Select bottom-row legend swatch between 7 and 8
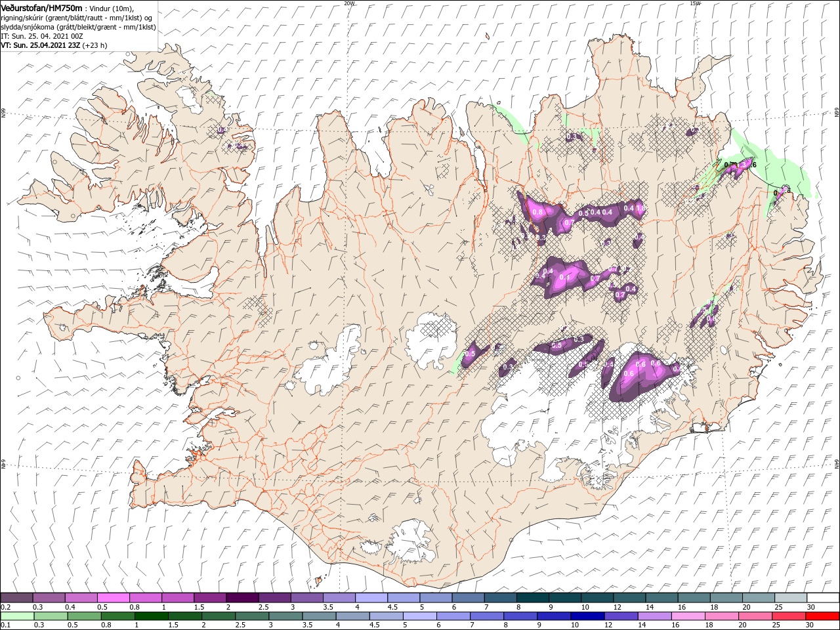This screenshot has width=840, height=630. point(487,616)
